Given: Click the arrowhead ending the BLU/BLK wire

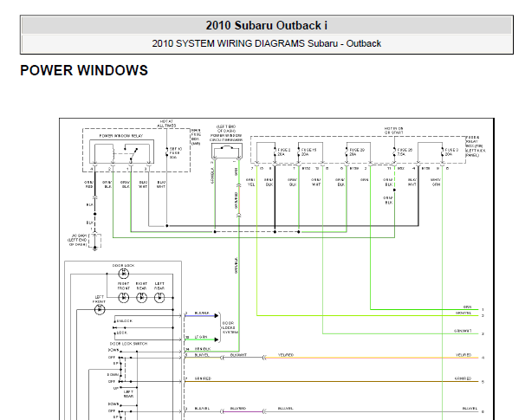Looking at the screenshot, I should pyautogui.click(x=217, y=315).
